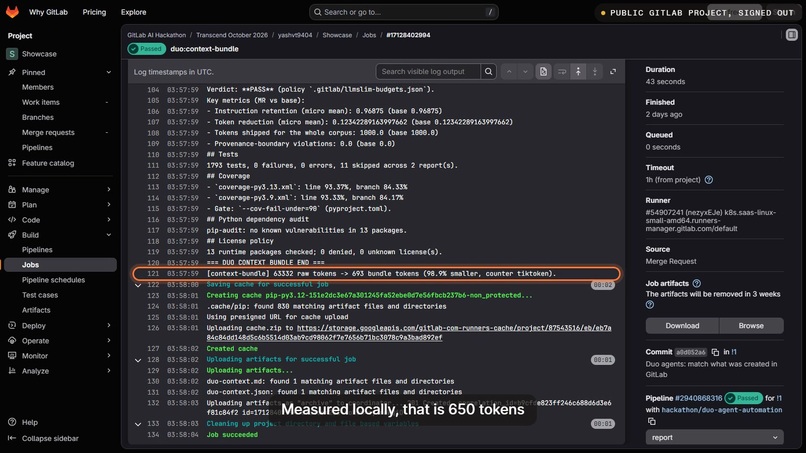Click the Pinned pin icon

tap(12, 73)
